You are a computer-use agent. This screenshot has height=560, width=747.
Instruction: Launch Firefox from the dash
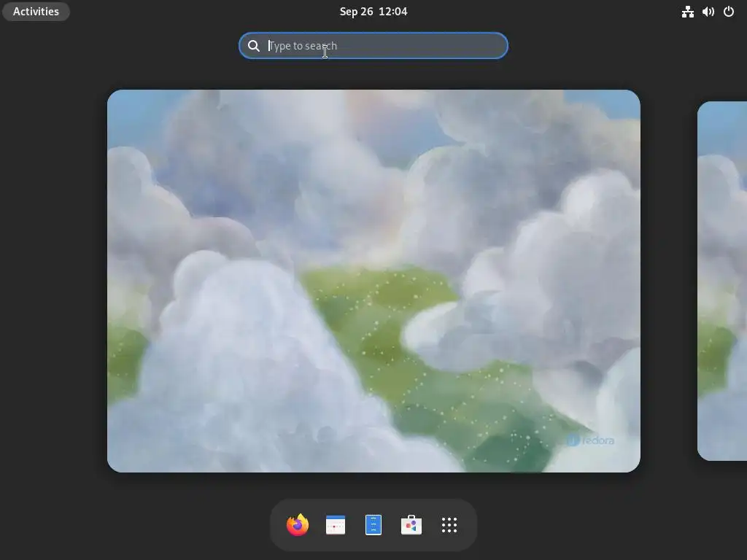click(298, 525)
